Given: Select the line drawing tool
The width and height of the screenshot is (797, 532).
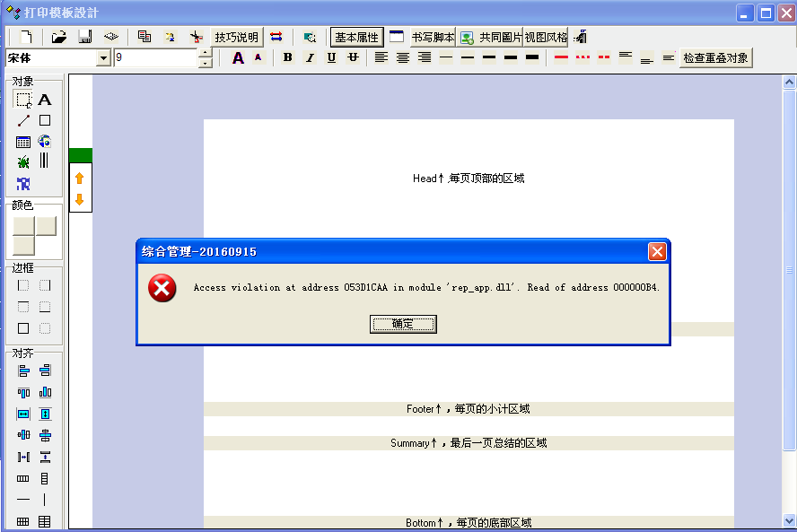Looking at the screenshot, I should coord(23,120).
